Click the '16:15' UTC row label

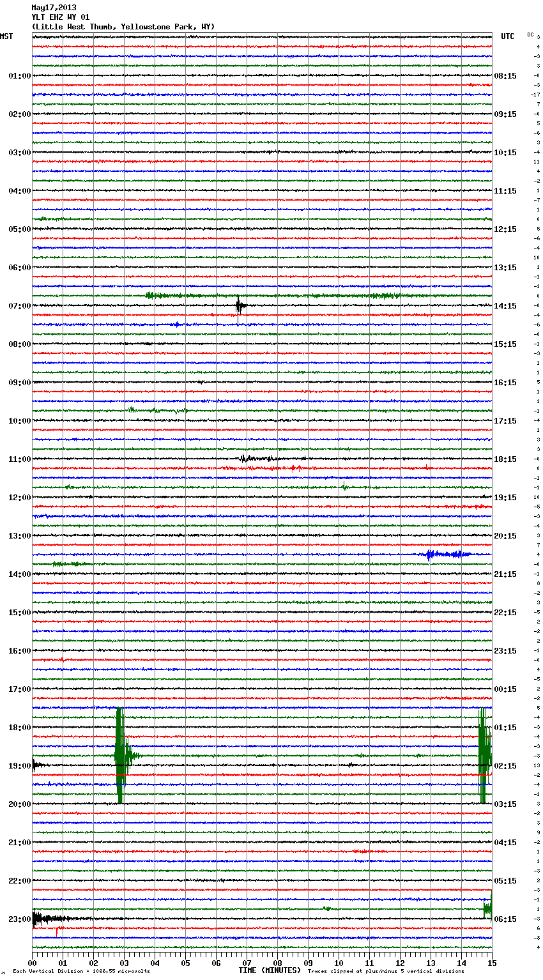pos(505,383)
